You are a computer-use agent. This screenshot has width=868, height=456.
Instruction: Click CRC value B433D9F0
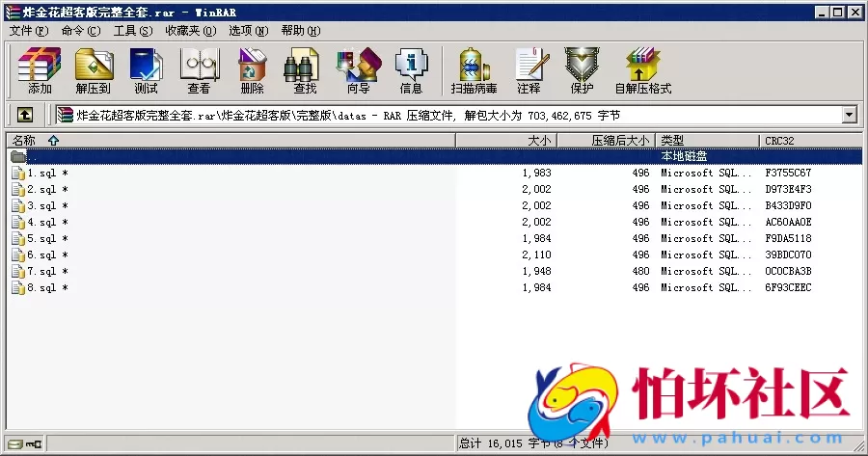click(x=788, y=206)
